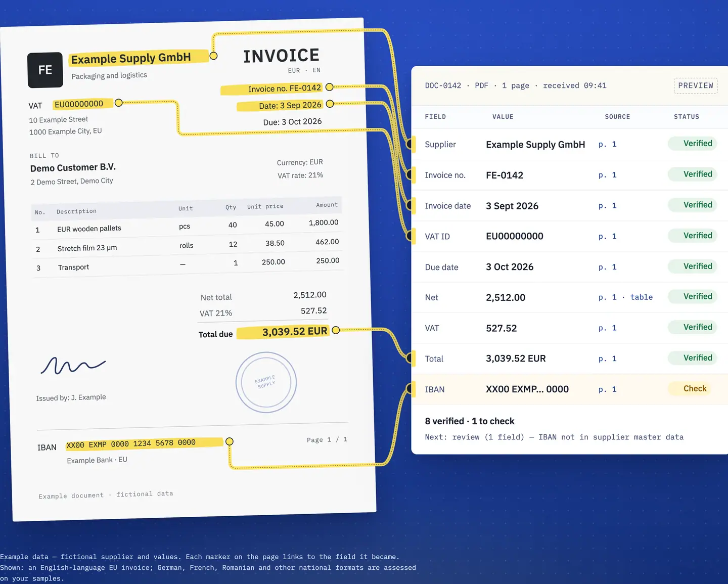Click the Currency: EUR text on invoice

point(300,162)
